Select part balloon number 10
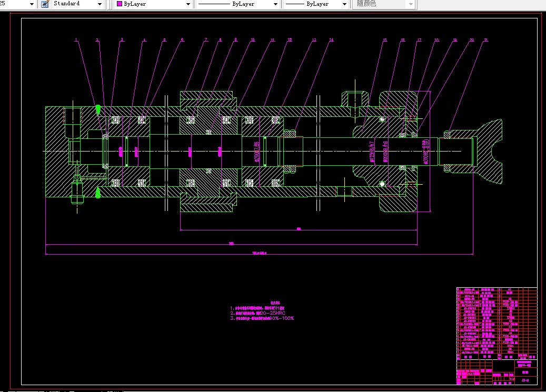Image resolution: width=546 pixels, height=392 pixels. 253,39
